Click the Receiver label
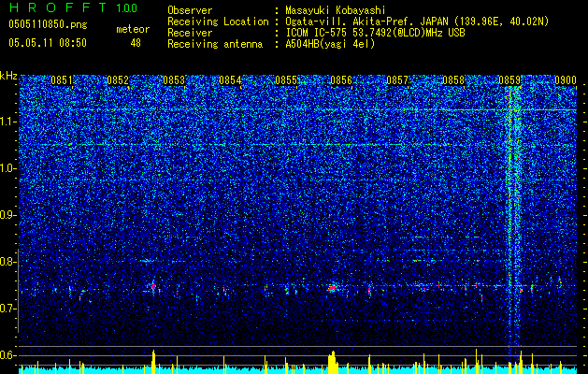Screen dimensions: 588x374 pyautogui.click(x=190, y=33)
